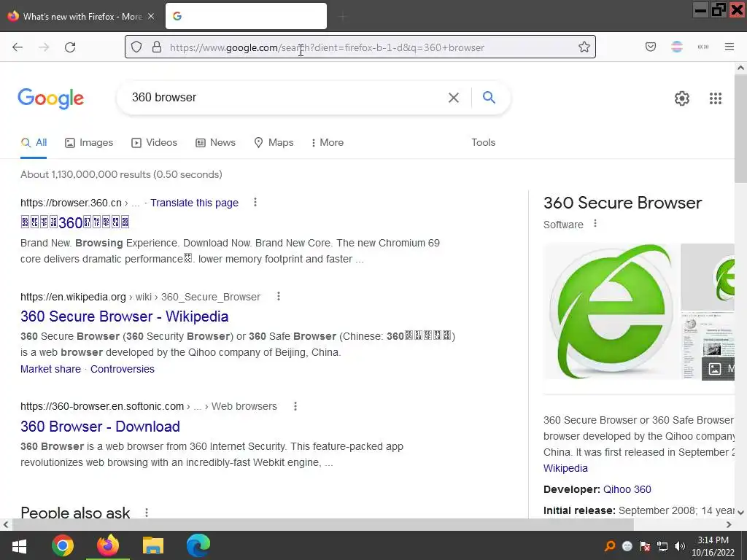Go to the Google homepage logo
This screenshot has width=747, height=560.
tap(51, 98)
